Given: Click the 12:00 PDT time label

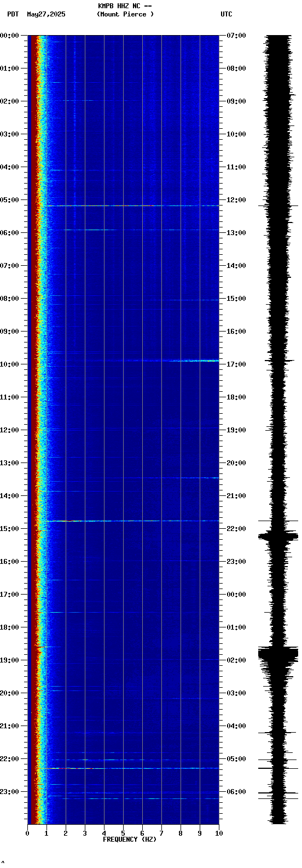Looking at the screenshot, I should click(10, 430).
